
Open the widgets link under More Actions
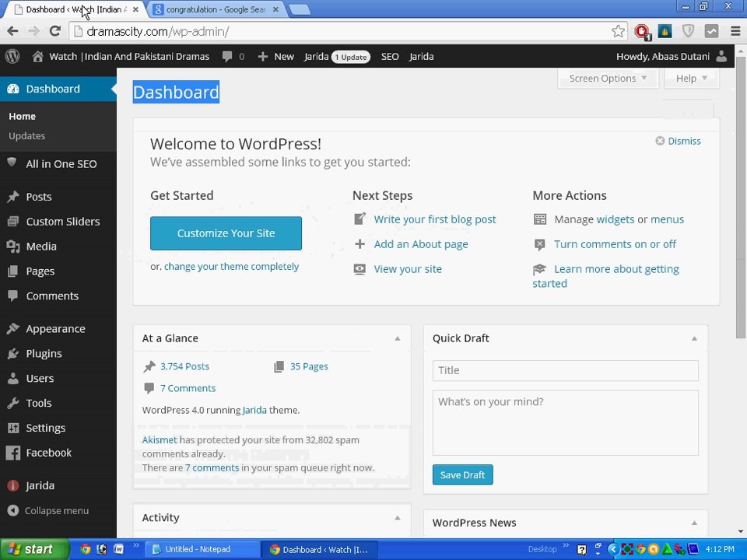615,219
